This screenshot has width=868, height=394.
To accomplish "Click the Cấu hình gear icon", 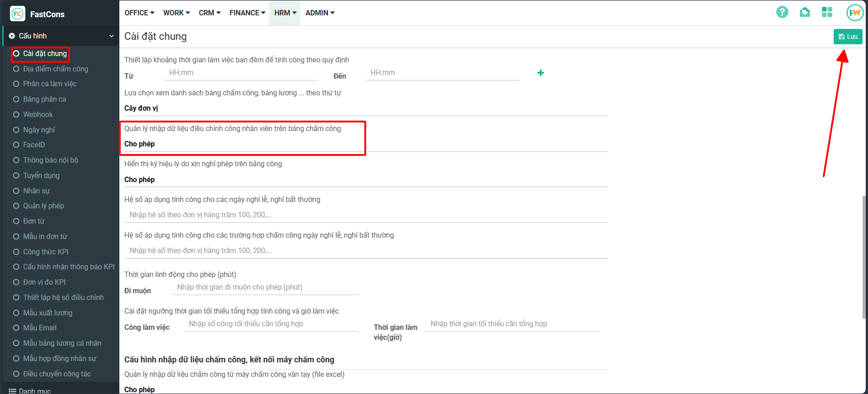I will click(x=12, y=36).
